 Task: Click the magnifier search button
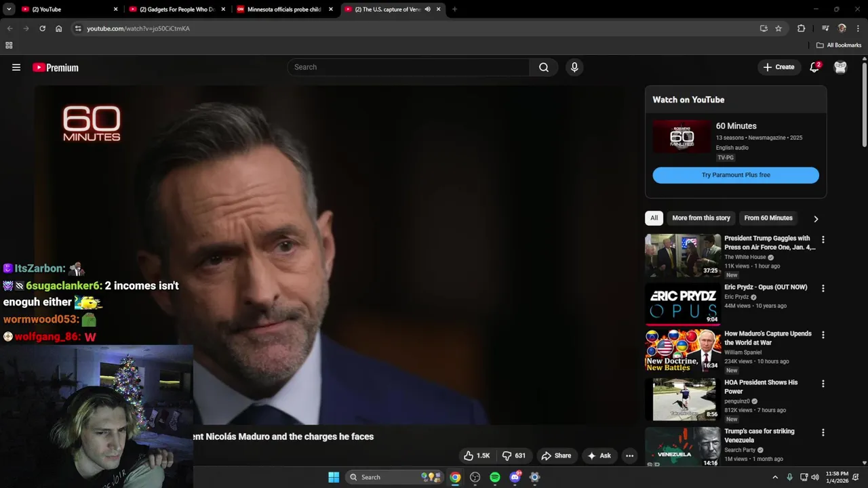tap(544, 67)
